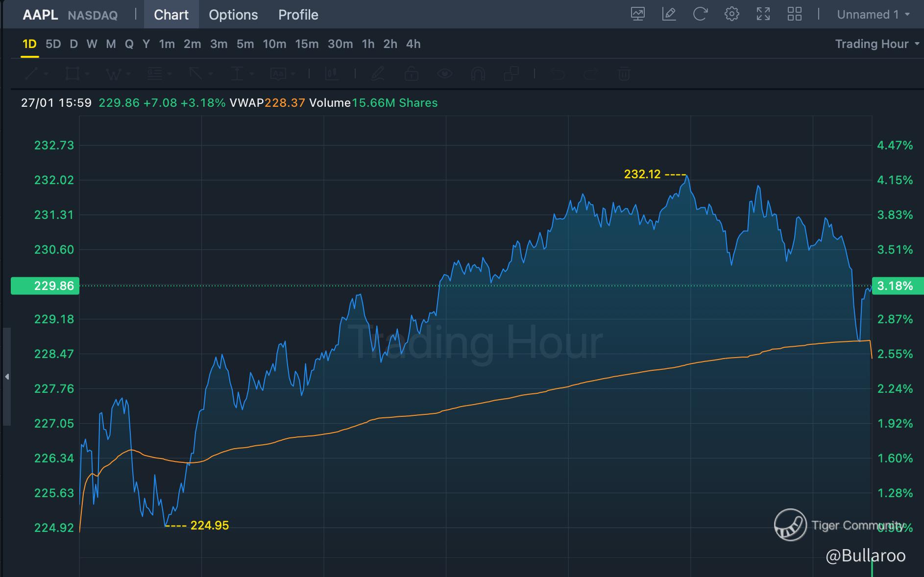This screenshot has width=924, height=577.
Task: Toggle the drawing visibility eye icon
Action: (x=445, y=74)
